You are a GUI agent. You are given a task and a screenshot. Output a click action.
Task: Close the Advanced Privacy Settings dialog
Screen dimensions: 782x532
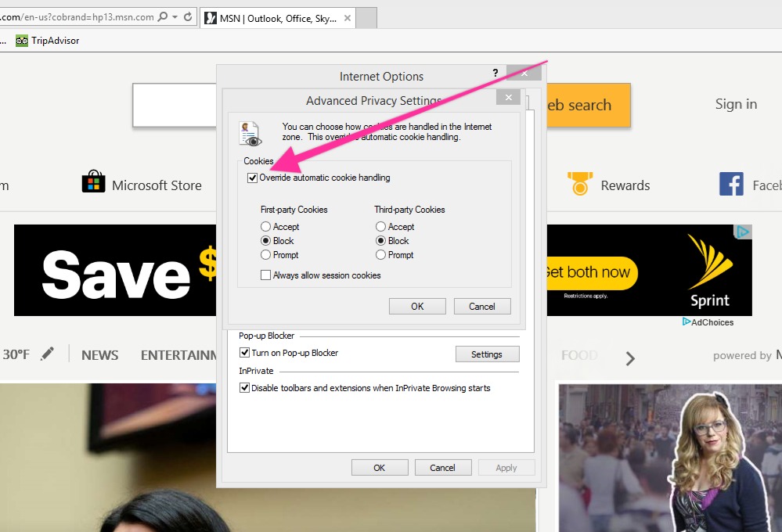[x=508, y=97]
